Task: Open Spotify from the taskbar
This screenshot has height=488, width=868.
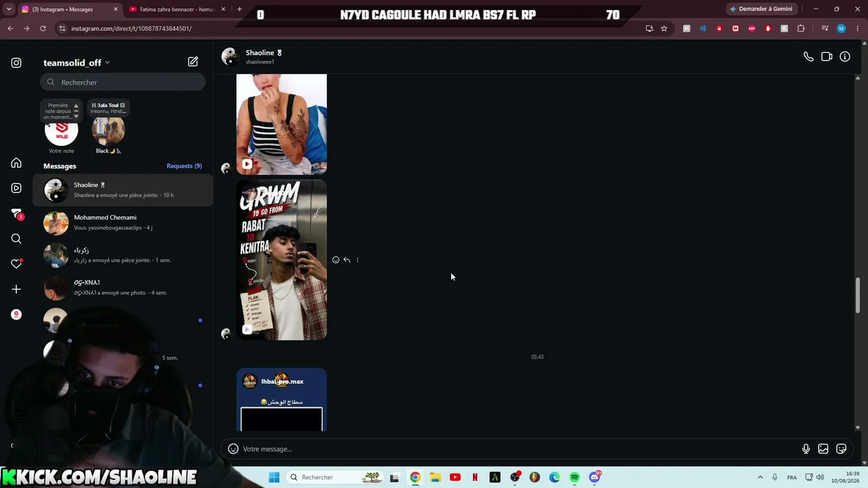Action: point(574,477)
